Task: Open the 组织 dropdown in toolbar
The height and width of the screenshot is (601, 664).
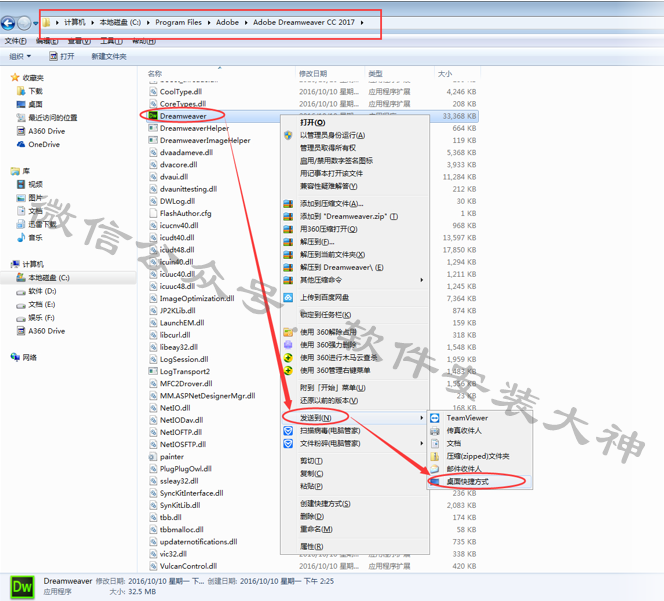Action: tap(20, 56)
